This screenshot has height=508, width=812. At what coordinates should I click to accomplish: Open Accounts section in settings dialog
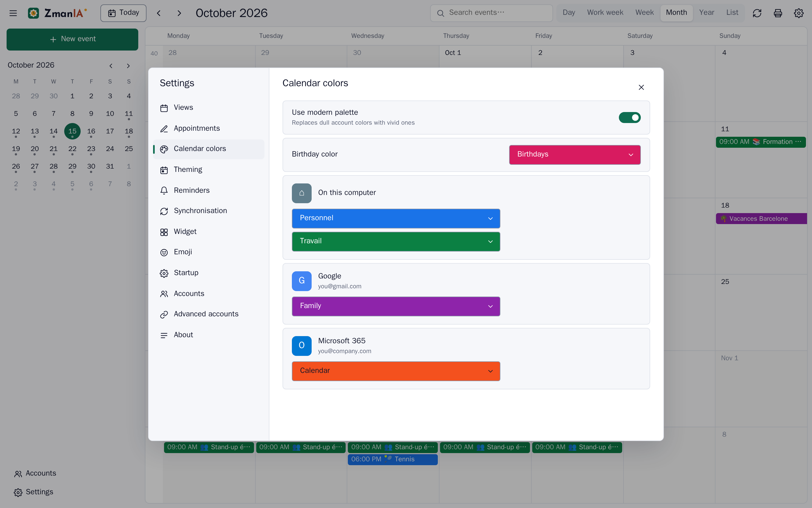coord(209,294)
